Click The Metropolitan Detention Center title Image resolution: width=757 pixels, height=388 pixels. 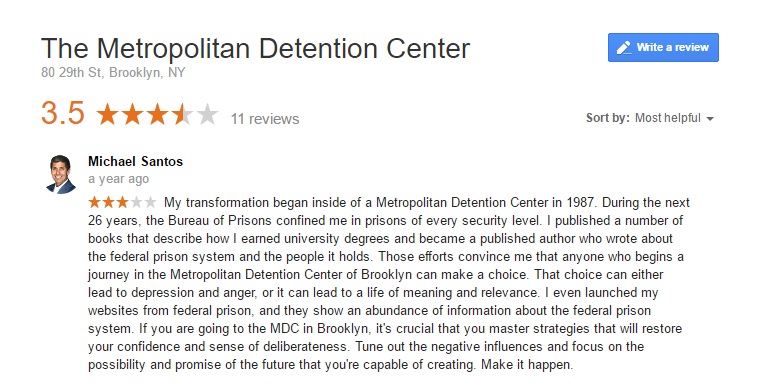point(255,48)
